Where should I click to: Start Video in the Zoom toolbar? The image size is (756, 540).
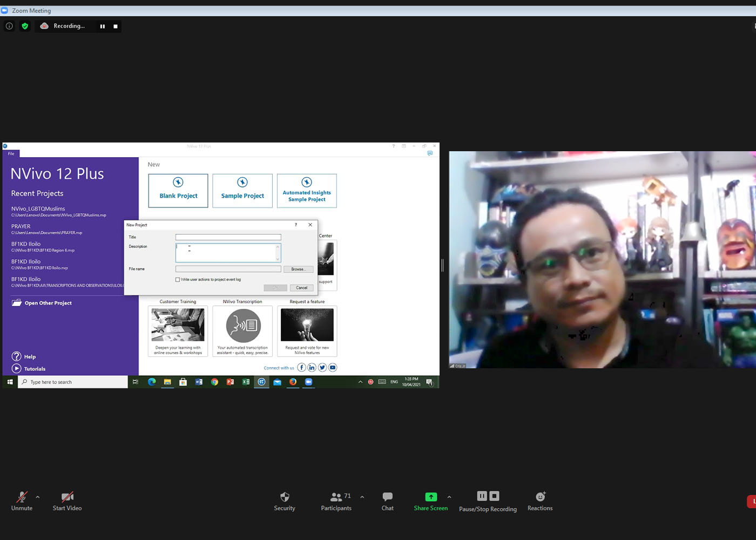[67, 501]
